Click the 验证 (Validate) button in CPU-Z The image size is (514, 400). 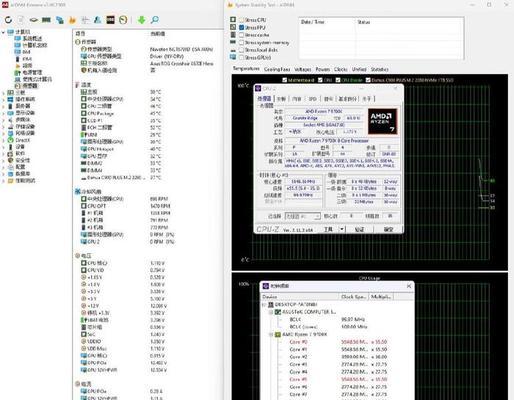tap(359, 229)
